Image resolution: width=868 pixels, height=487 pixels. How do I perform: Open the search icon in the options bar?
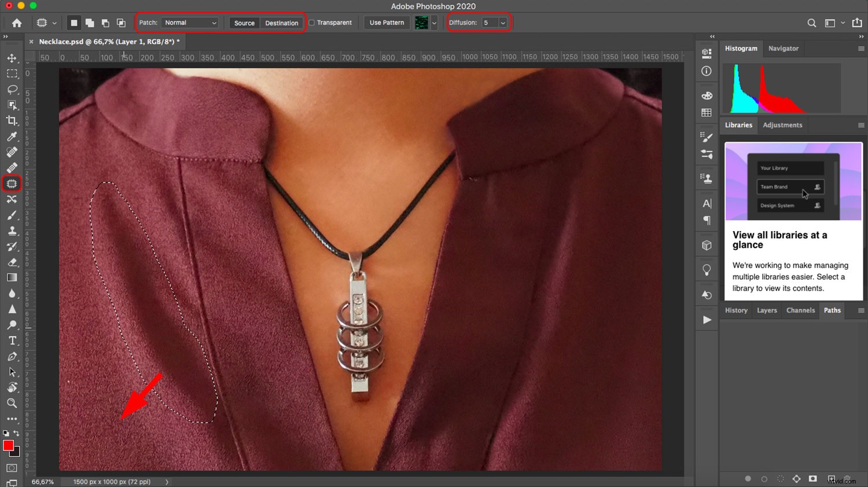812,23
